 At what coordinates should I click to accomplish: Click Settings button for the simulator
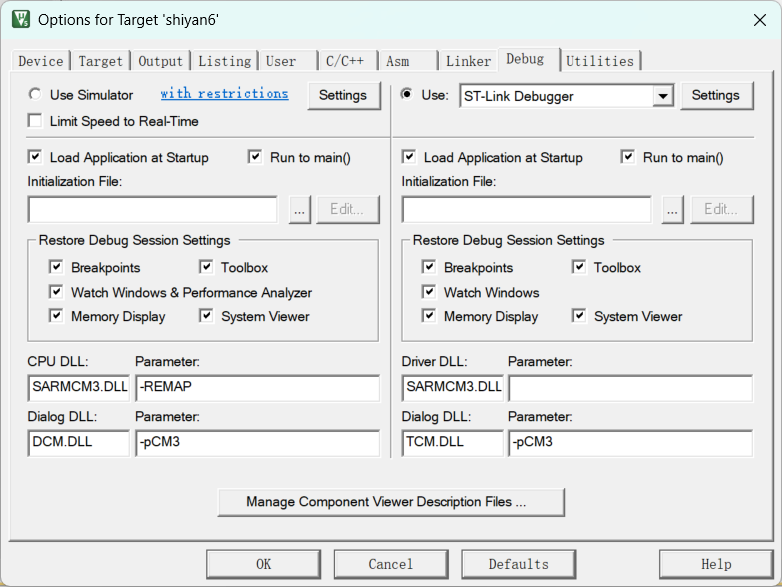point(343,95)
